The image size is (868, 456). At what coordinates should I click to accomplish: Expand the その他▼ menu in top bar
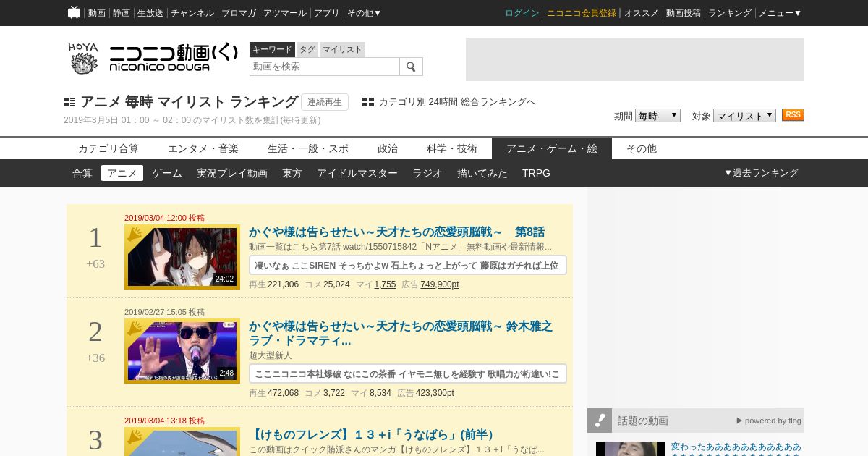click(x=364, y=13)
